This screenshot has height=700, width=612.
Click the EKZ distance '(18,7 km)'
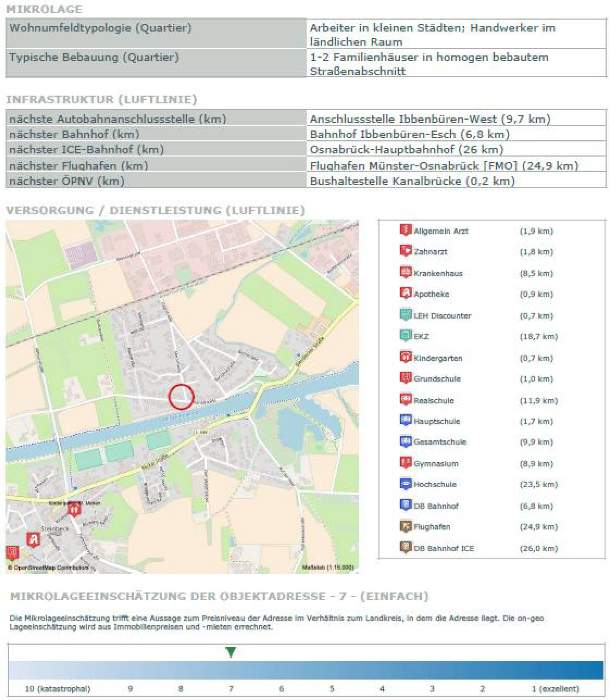538,336
